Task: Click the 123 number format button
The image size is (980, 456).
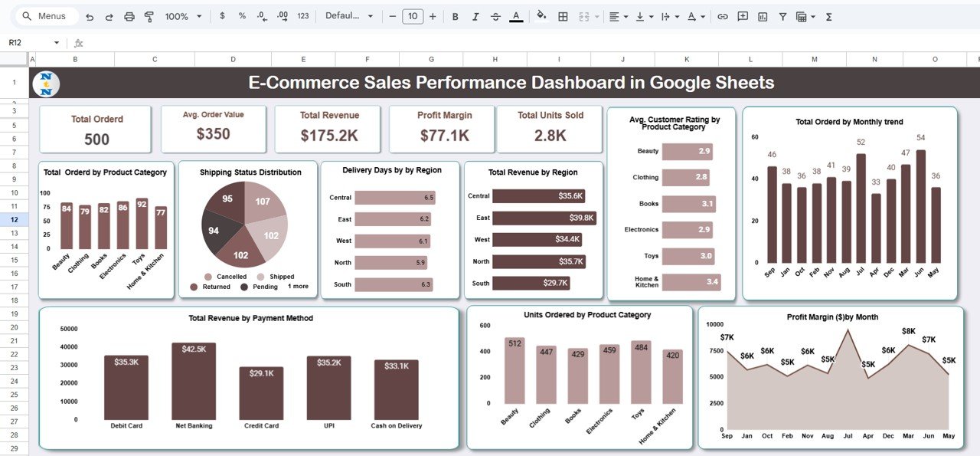Action: (x=302, y=15)
